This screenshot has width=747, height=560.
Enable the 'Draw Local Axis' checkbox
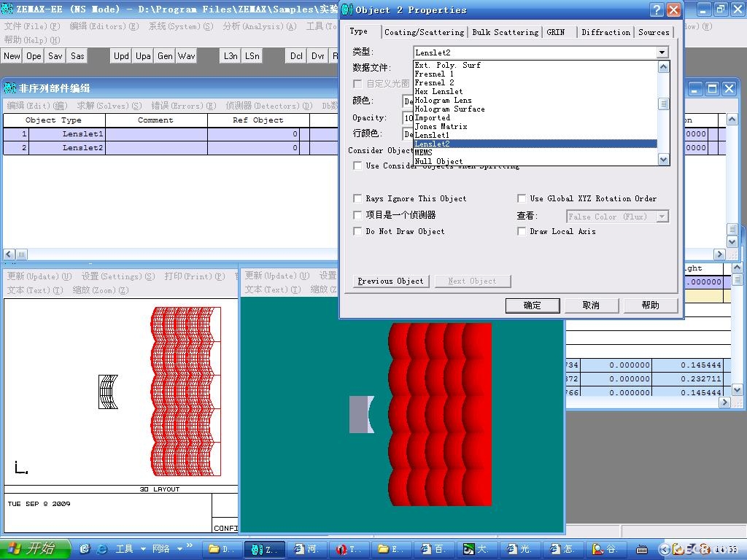(522, 231)
